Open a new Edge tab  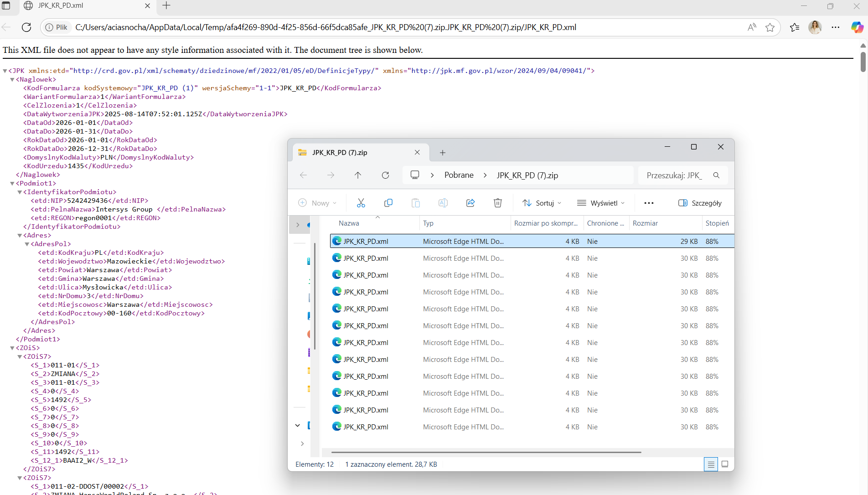click(x=166, y=5)
